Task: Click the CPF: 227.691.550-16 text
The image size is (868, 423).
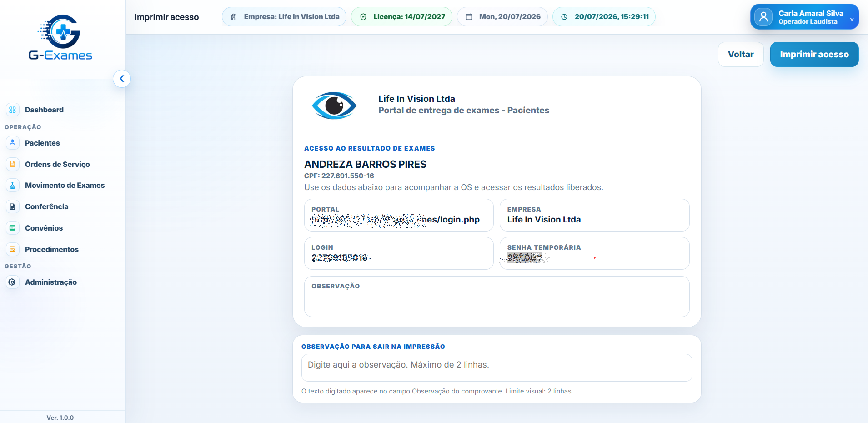Action: (x=339, y=176)
